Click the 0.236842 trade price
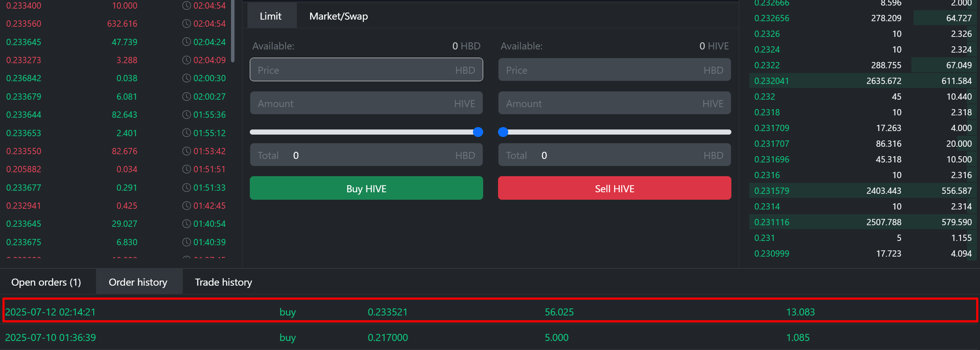This screenshot has width=980, height=350. tap(24, 78)
